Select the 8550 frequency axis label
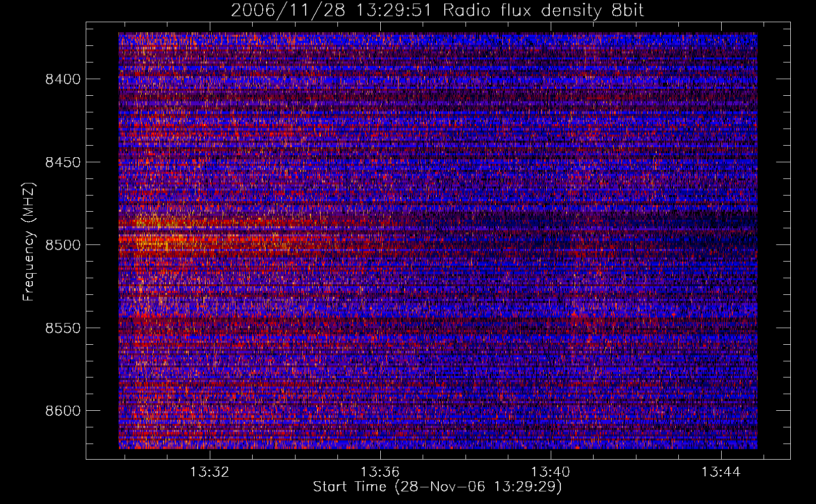Screen dimensions: 816x504 pos(63,328)
